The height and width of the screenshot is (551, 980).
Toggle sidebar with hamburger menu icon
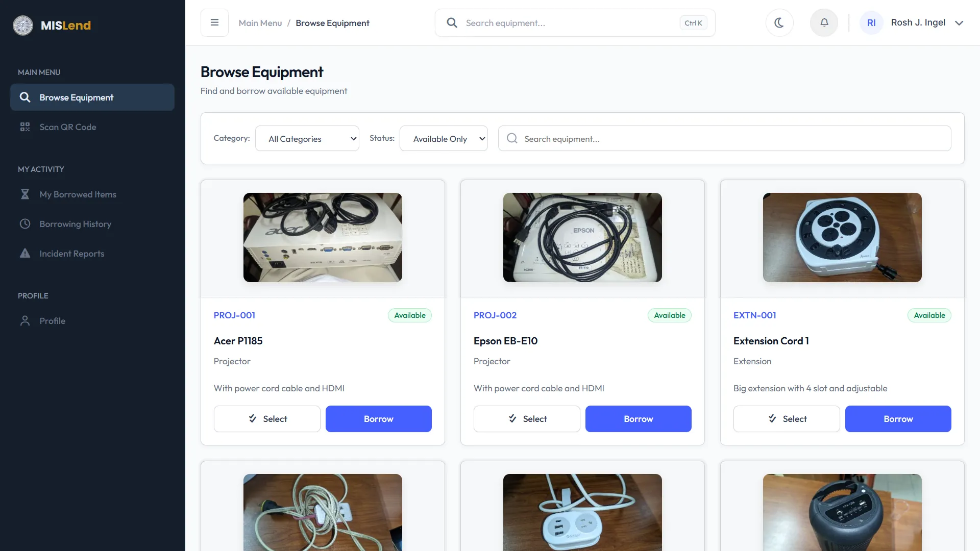click(x=214, y=22)
